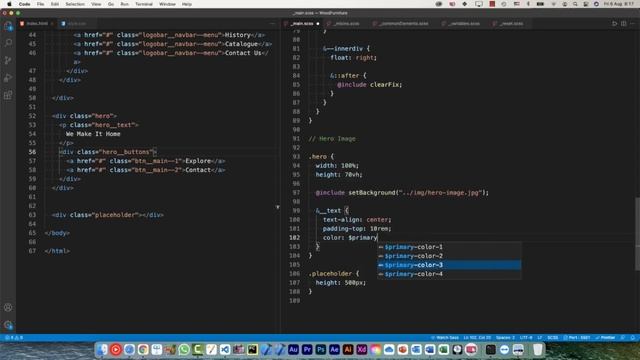This screenshot has height=360, width=640.
Task: Open the Terminal menu
Action: pos(144,4)
